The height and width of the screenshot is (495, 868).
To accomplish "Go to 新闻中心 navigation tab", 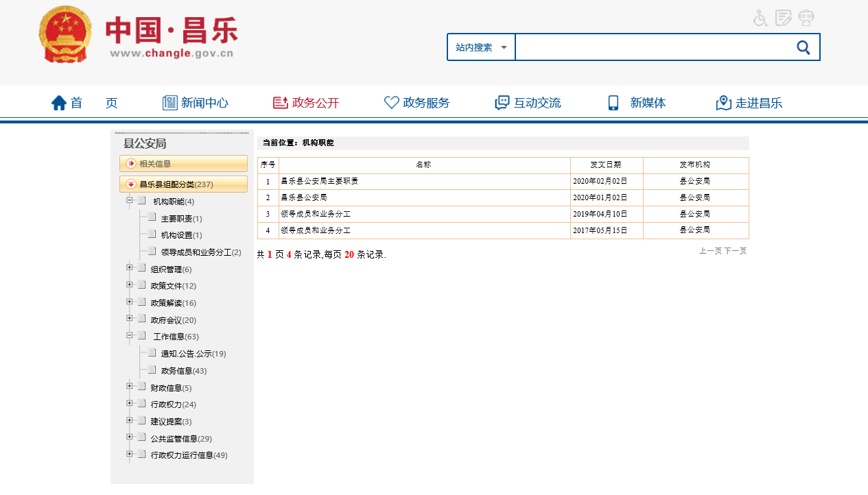I will pyautogui.click(x=196, y=103).
